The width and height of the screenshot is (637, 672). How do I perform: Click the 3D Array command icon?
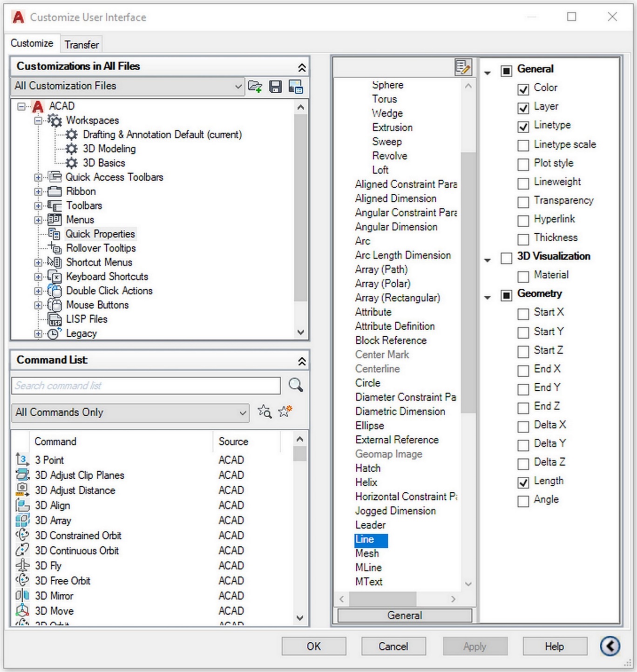[x=22, y=520]
